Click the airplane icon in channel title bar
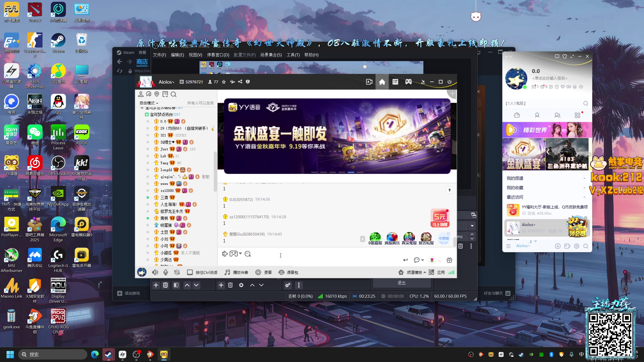This screenshot has height=362, width=644. point(232,82)
